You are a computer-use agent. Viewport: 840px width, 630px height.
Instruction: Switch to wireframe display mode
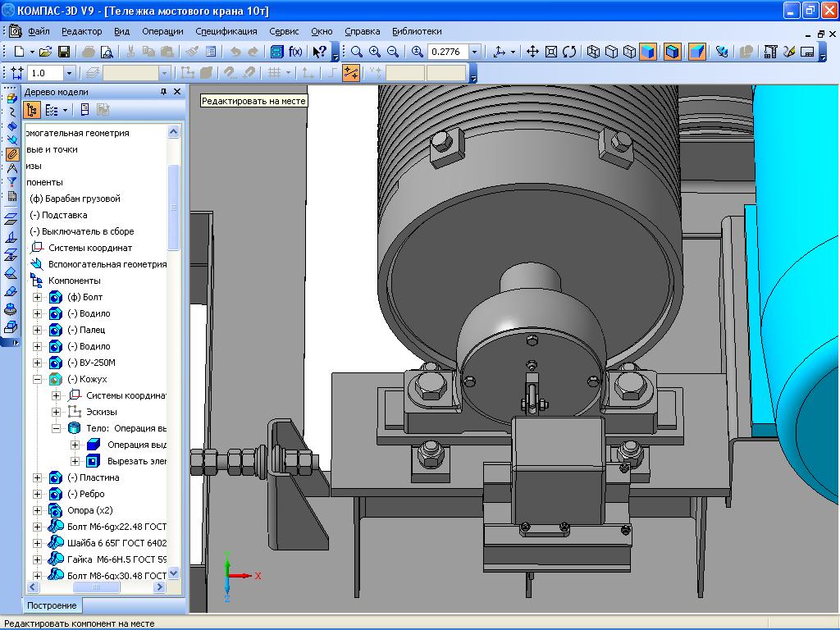[593, 52]
